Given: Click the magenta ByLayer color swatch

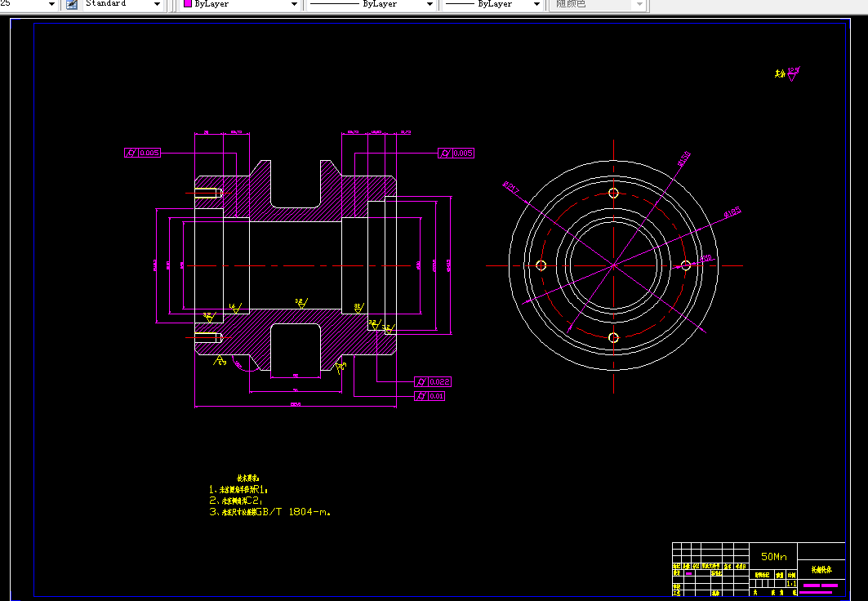Looking at the screenshot, I should coord(188,4).
